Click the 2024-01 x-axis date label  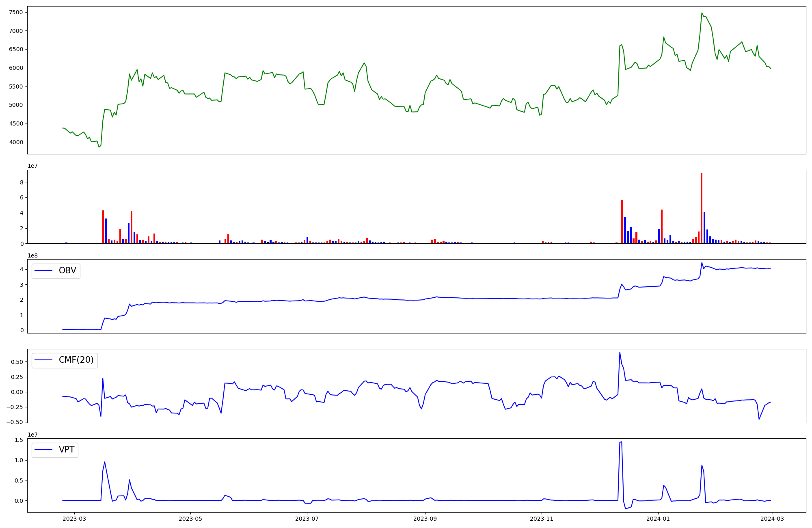(x=658, y=519)
